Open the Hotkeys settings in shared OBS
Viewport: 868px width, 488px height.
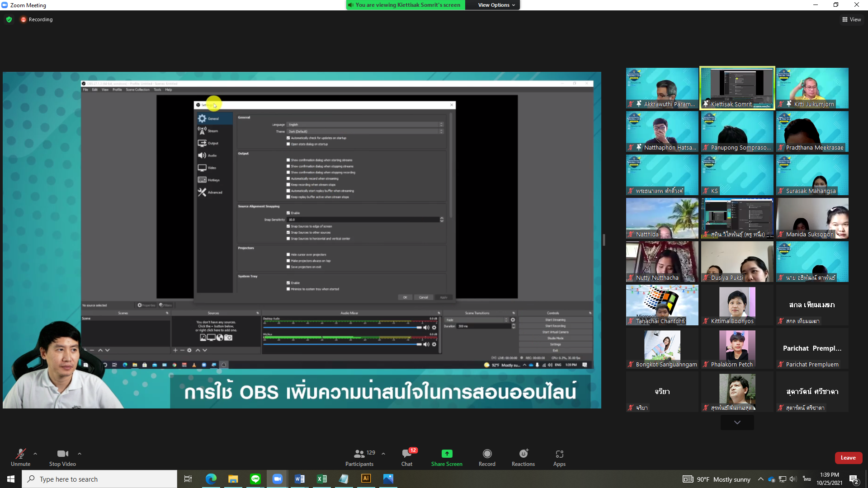pos(214,180)
